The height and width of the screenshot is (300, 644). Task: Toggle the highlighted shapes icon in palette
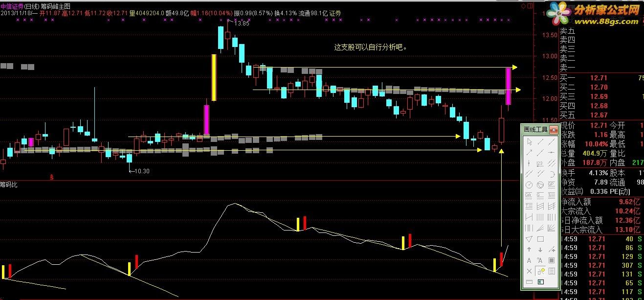(541, 271)
